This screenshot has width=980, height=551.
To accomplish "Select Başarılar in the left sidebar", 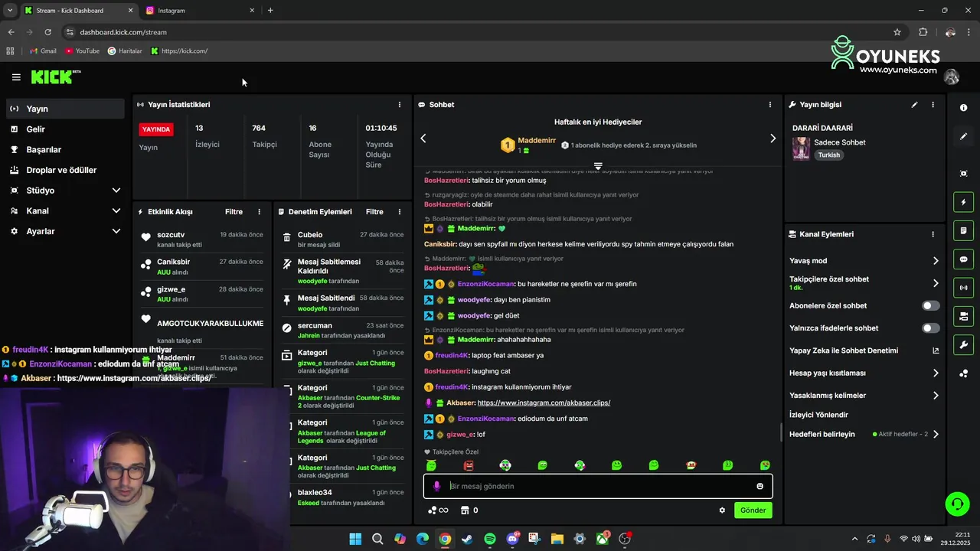I will (x=65, y=150).
